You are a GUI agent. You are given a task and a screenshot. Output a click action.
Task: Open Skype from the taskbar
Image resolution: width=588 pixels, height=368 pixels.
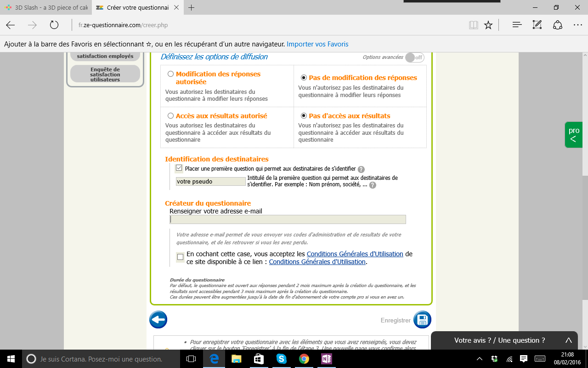tap(281, 359)
